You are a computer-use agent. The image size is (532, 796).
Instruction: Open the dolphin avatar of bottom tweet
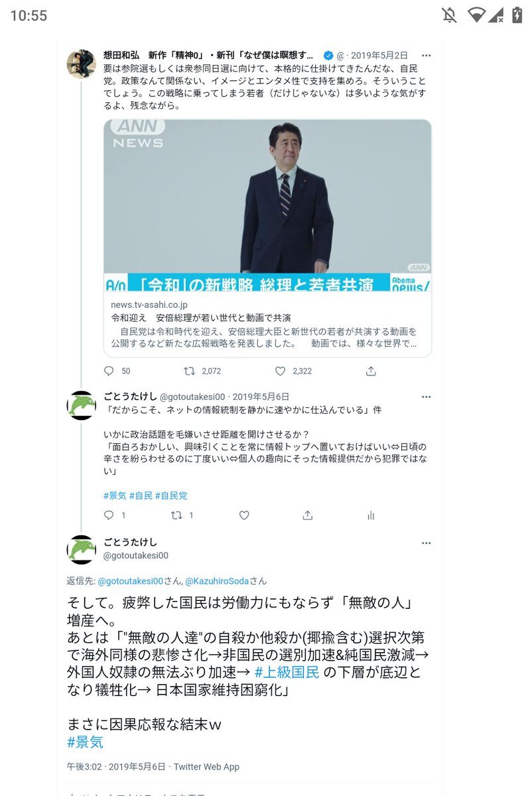coord(82,550)
